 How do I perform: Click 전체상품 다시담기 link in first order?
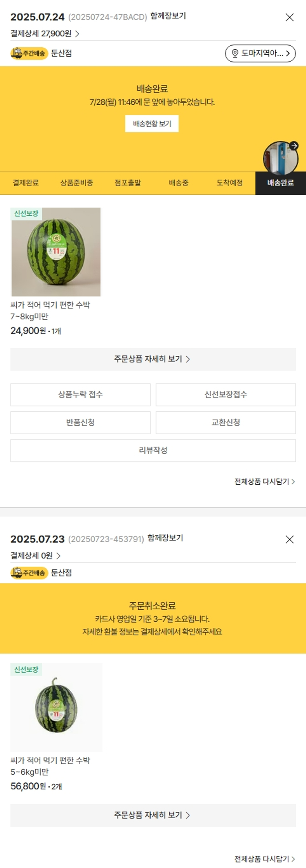pos(264,482)
